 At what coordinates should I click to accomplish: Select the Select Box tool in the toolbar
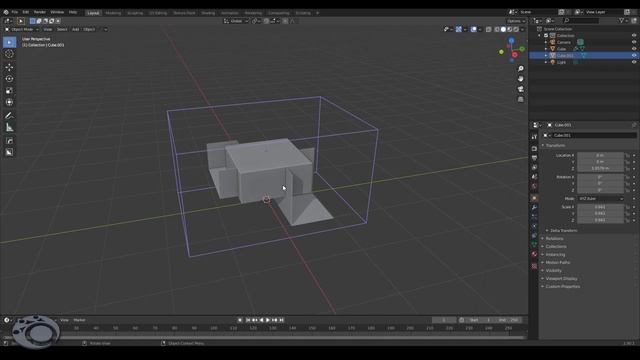coord(9,42)
